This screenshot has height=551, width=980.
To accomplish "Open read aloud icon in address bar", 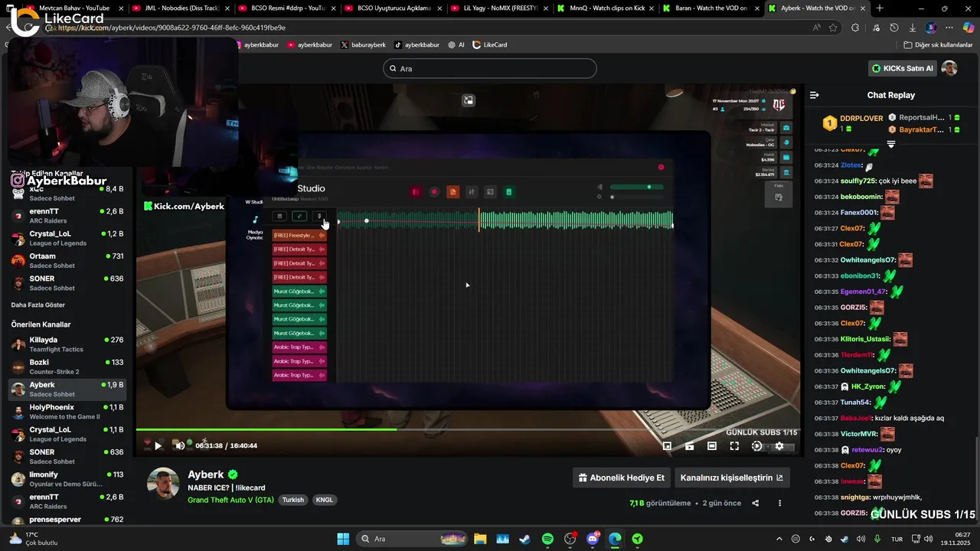I will pos(817,28).
